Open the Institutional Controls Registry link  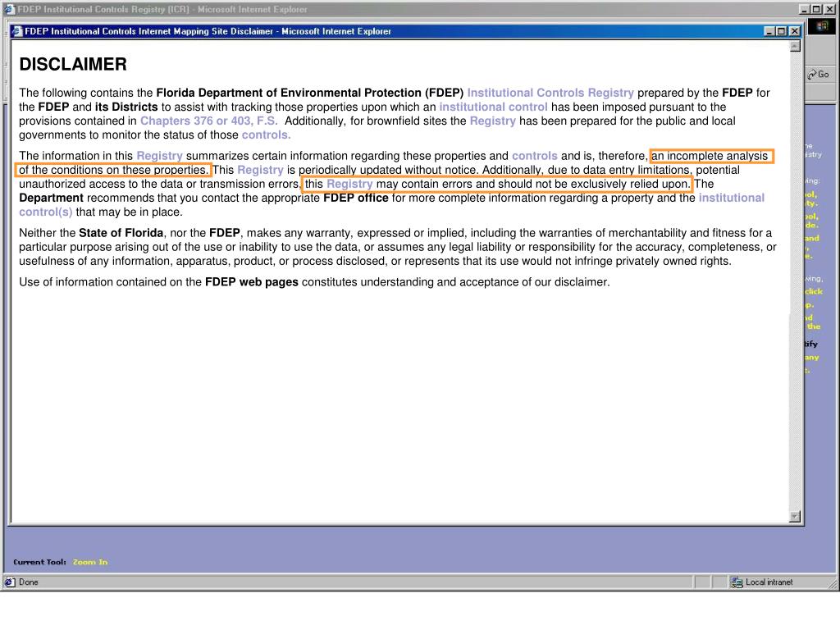tap(550, 93)
